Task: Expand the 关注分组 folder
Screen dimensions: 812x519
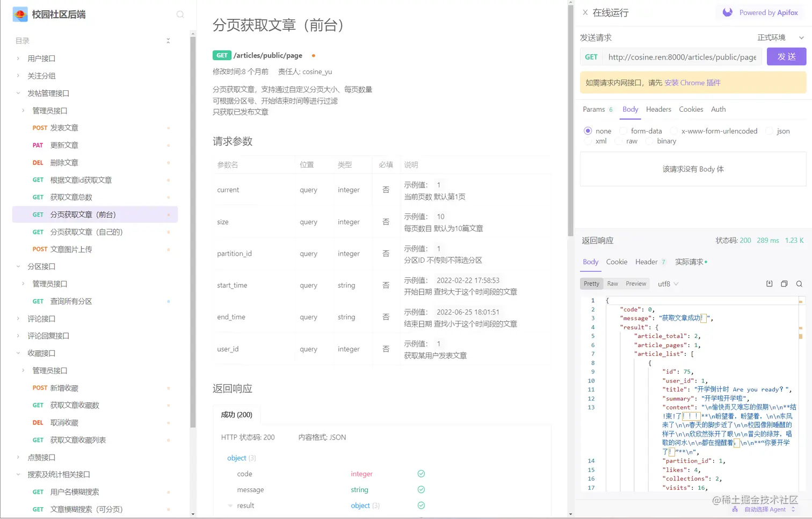Action: pos(18,76)
